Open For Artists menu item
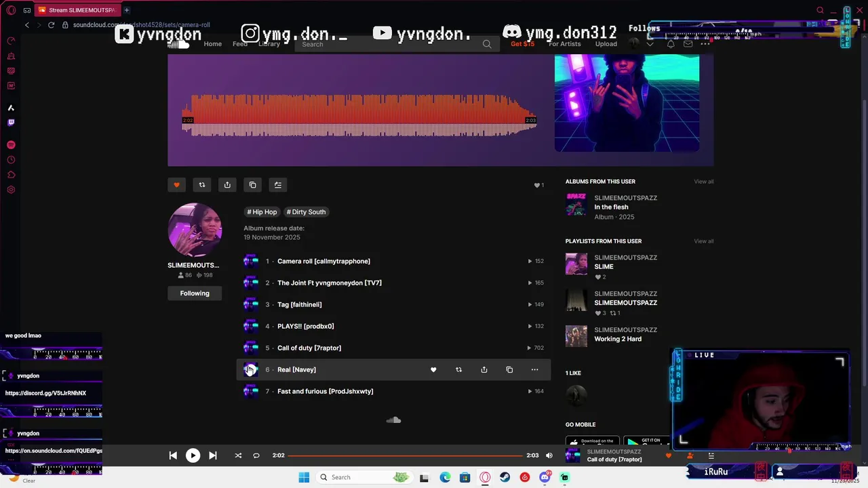The image size is (868, 488). tap(565, 44)
